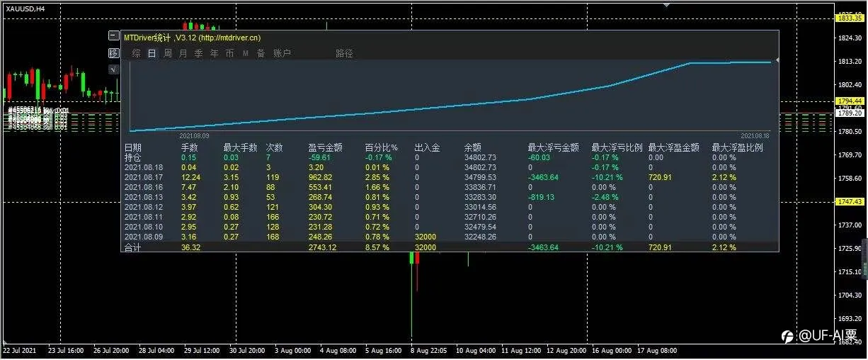Click the -59.61 open position loss
Screen dimensions: 868x360
[x=321, y=157]
